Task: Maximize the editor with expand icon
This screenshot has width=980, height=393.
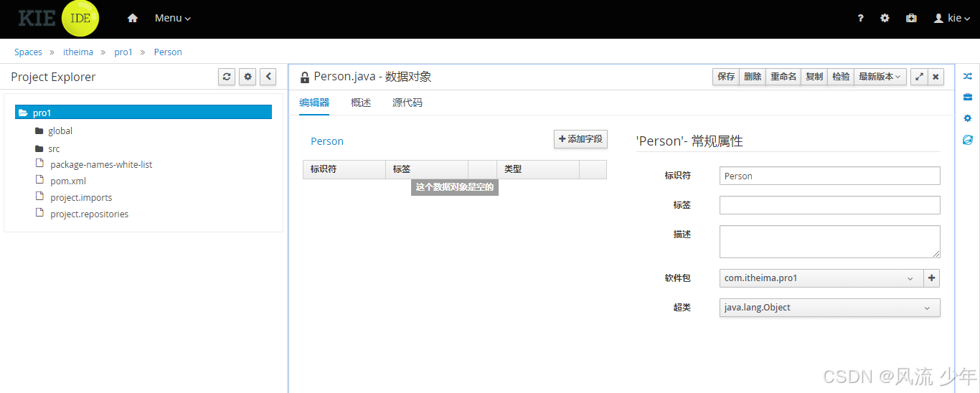Action: click(x=919, y=77)
